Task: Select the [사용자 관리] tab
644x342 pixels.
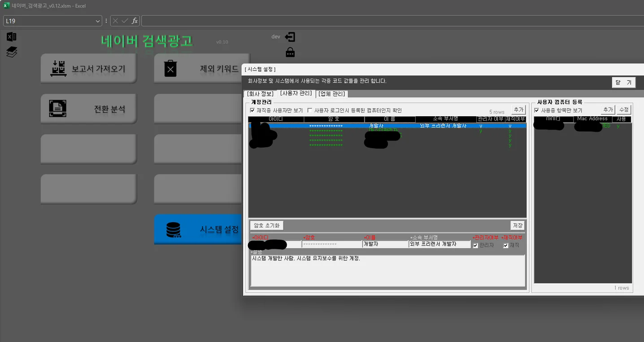Action: click(296, 93)
